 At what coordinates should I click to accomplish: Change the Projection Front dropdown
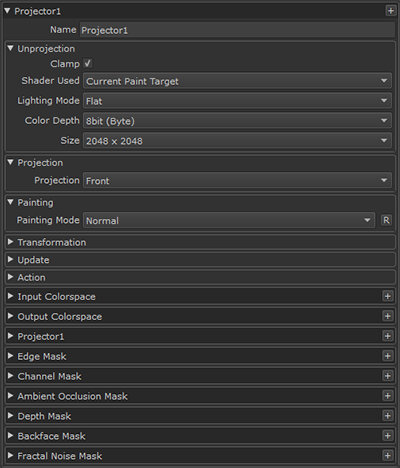click(x=237, y=181)
